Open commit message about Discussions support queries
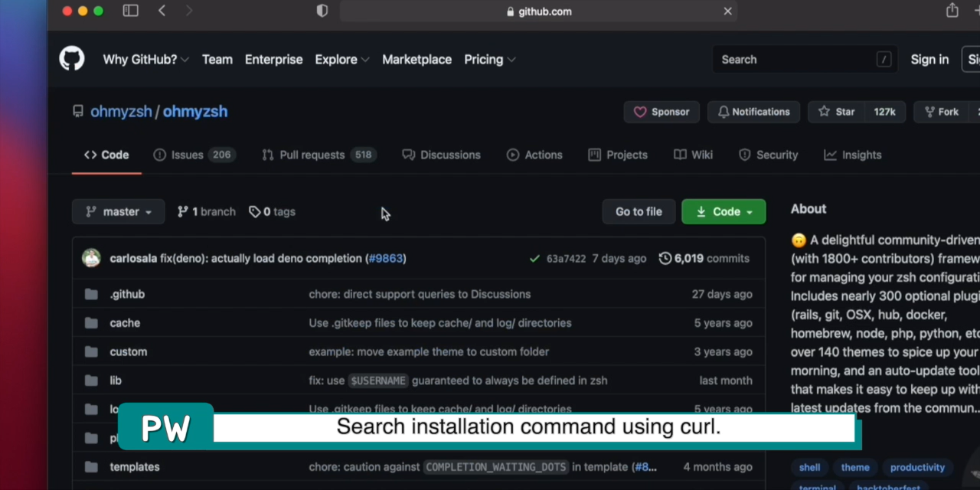Image resolution: width=980 pixels, height=490 pixels. click(420, 294)
